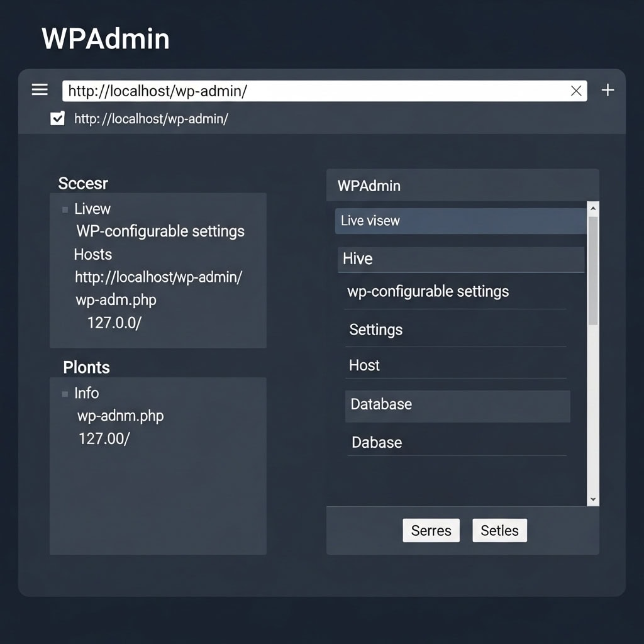Open the wp-adm.php entry in left panel

116,300
